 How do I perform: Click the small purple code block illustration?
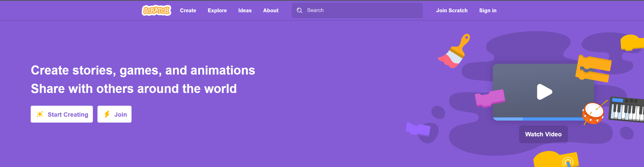pyautogui.click(x=418, y=129)
